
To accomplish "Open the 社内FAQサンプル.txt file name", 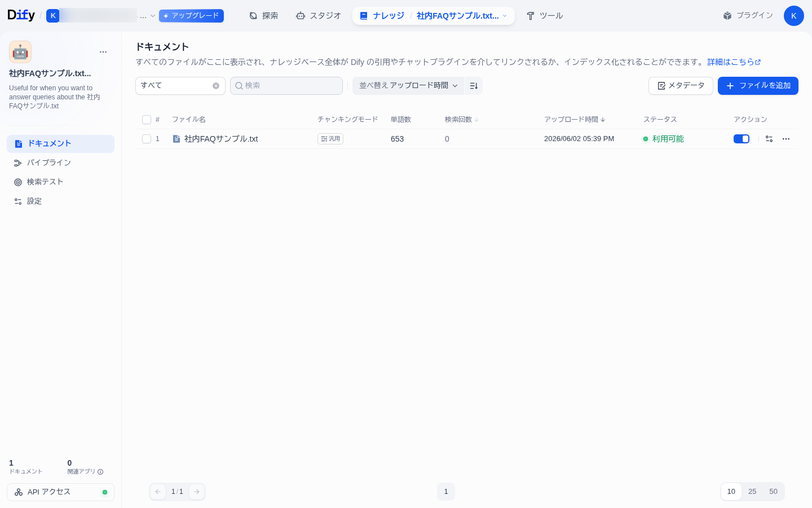I will coord(221,139).
